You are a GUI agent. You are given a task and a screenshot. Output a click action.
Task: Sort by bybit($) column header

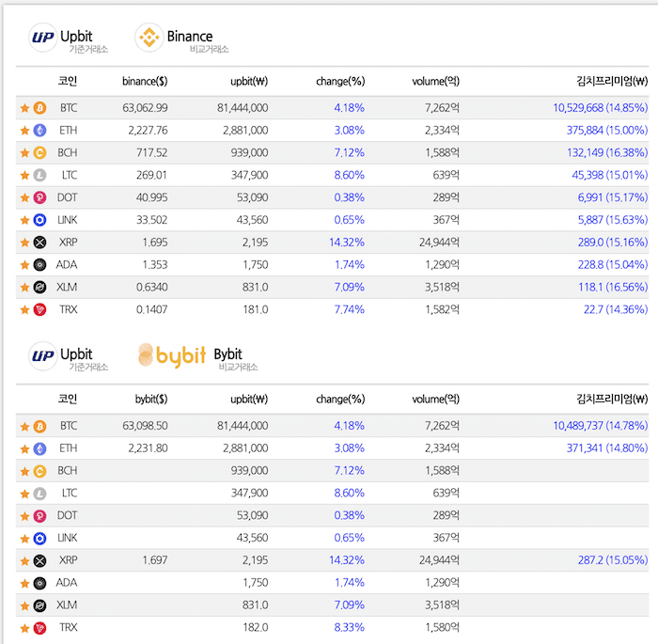[151, 399]
